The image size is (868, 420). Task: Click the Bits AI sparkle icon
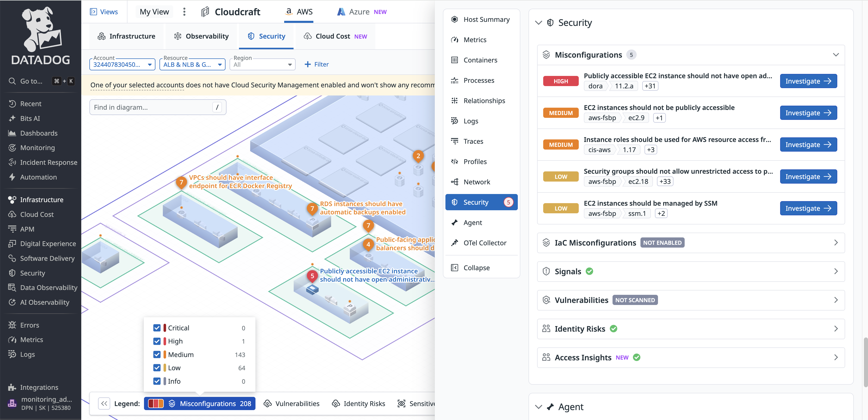12,118
